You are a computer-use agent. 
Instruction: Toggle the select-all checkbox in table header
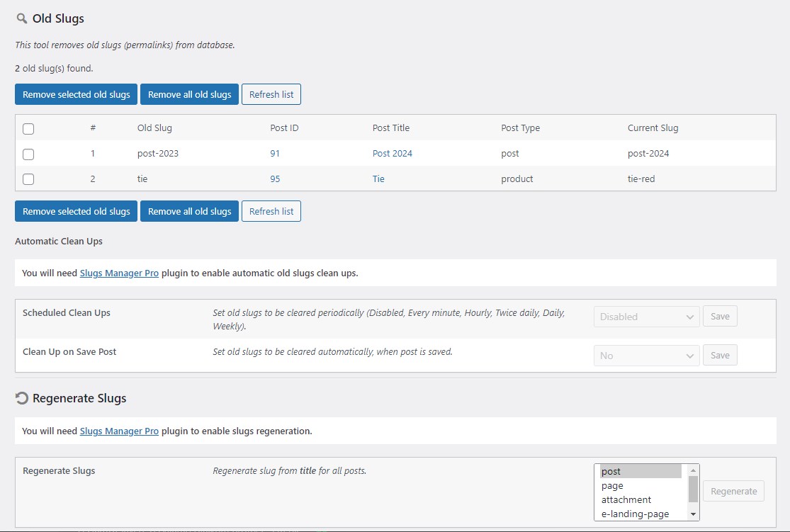pyautogui.click(x=28, y=129)
